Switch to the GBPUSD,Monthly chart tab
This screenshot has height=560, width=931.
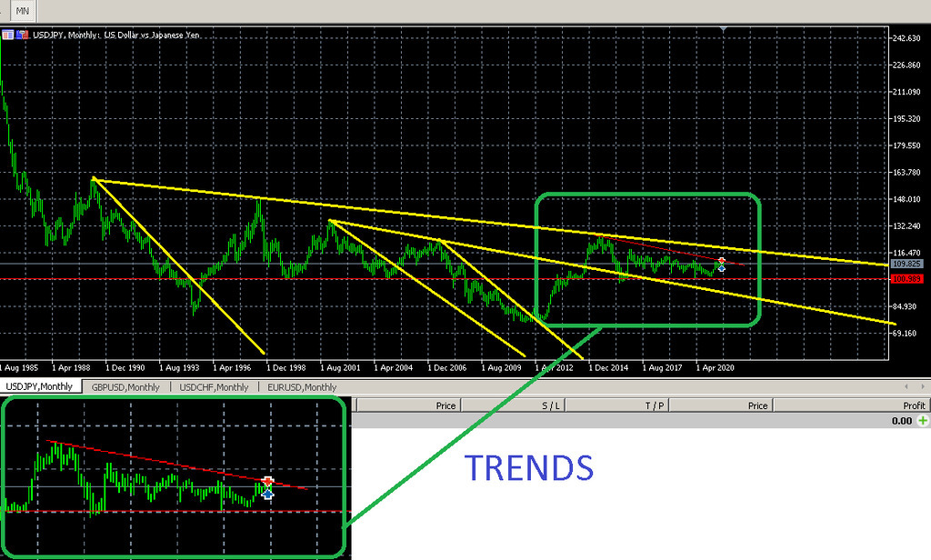pos(125,387)
